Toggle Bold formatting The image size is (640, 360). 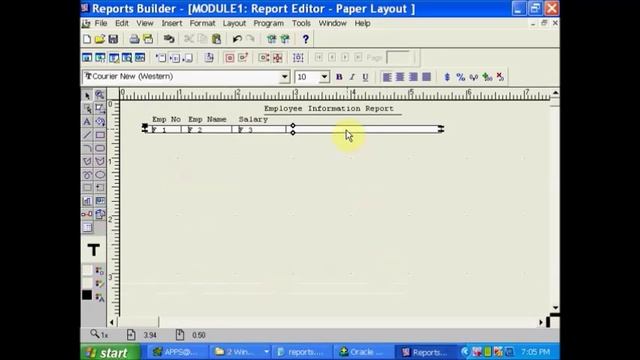click(339, 77)
